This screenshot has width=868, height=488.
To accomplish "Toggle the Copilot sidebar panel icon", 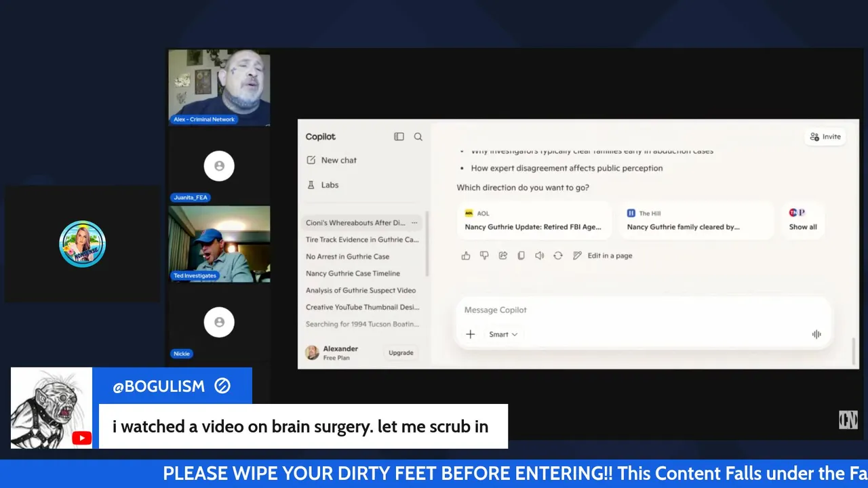I will click(399, 136).
